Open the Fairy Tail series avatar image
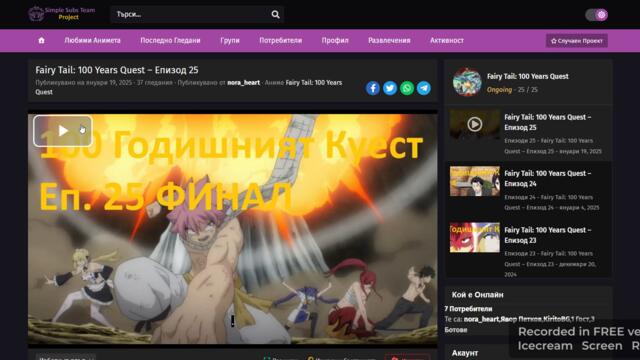This screenshot has width=640, height=360. tap(467, 82)
